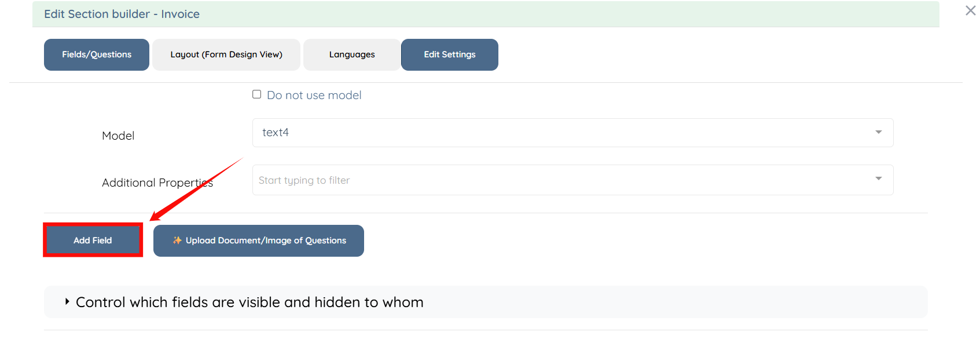Click the Additional Properties field label

click(157, 183)
